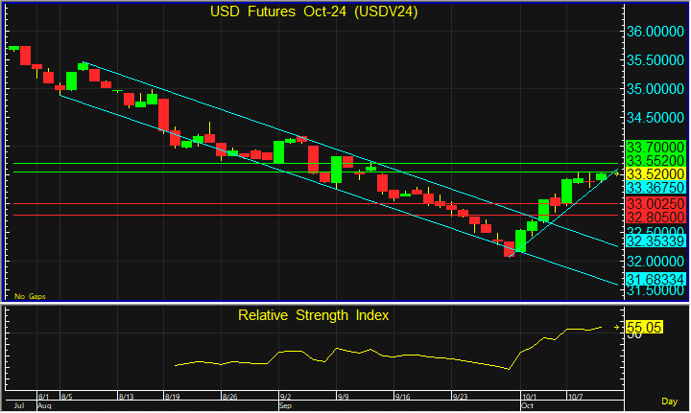
Task: Select the cyan 33.36750 price label
Action: [x=654, y=187]
